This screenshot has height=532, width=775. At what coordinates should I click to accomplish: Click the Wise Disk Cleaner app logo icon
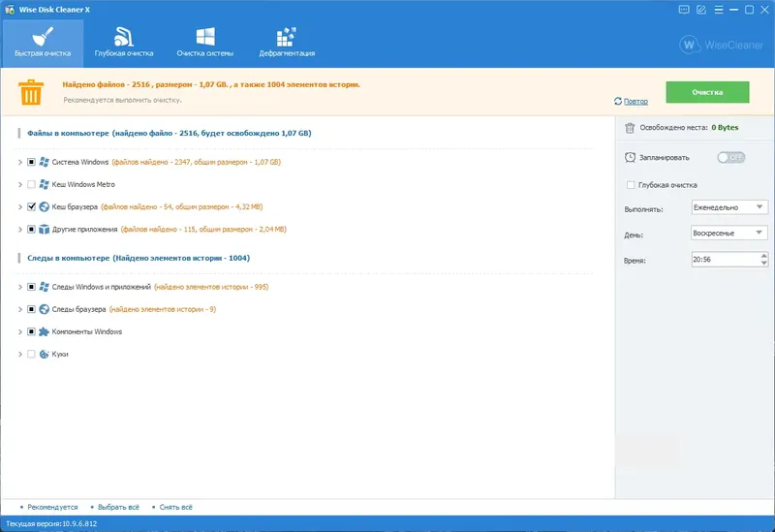(x=10, y=10)
